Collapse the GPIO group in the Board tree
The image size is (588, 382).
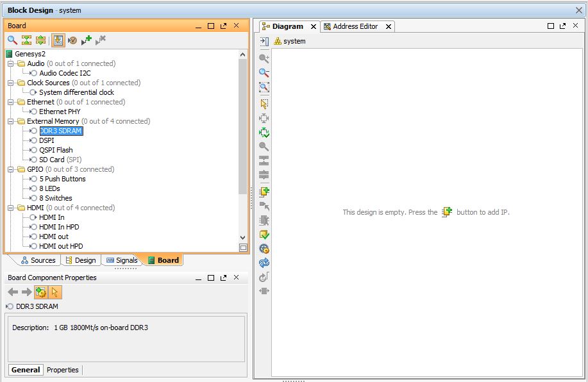pos(10,169)
